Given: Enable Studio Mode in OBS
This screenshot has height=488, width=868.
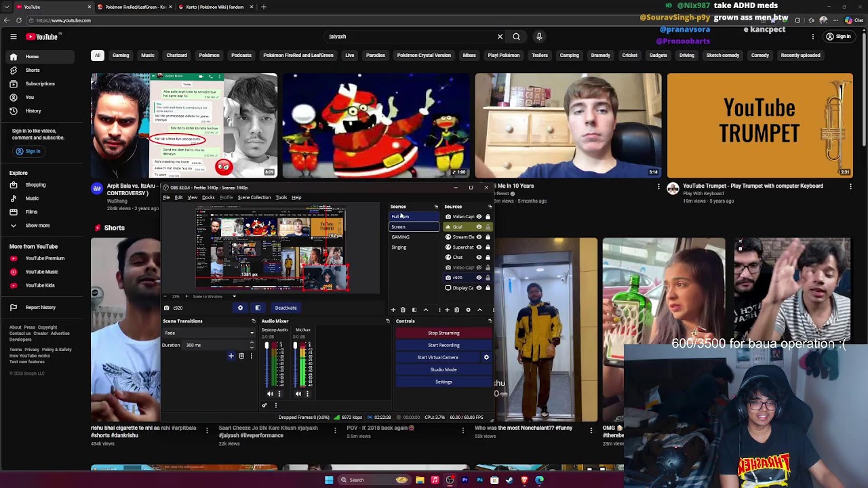Looking at the screenshot, I should [443, 369].
